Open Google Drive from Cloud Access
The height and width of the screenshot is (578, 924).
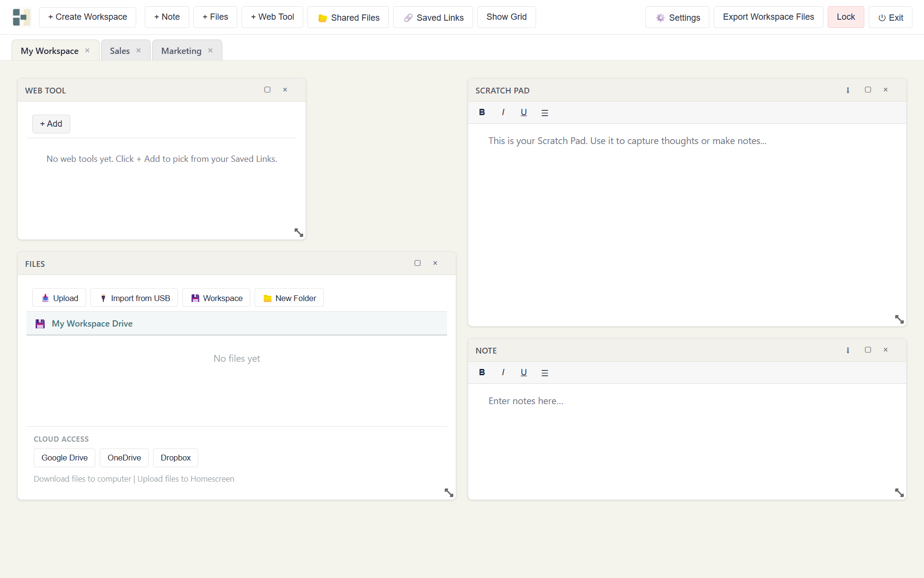[x=64, y=458]
